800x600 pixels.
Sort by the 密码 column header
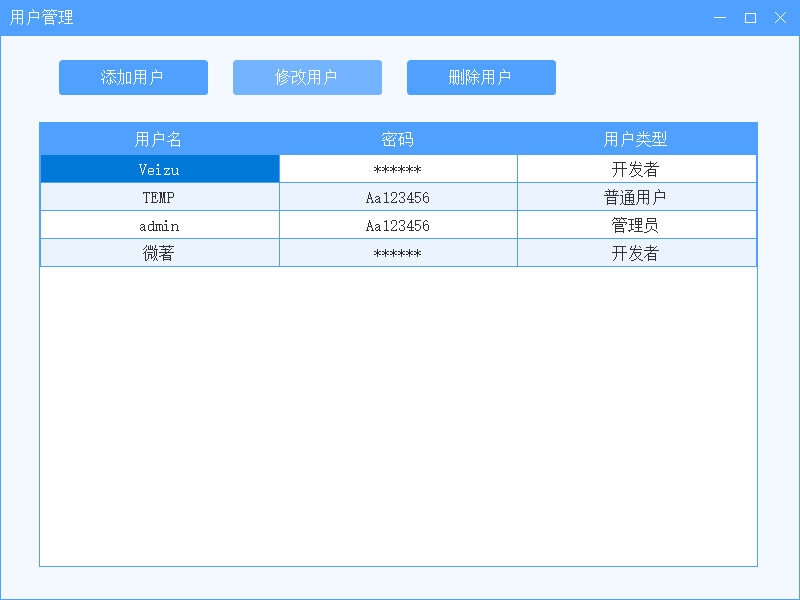click(x=398, y=139)
